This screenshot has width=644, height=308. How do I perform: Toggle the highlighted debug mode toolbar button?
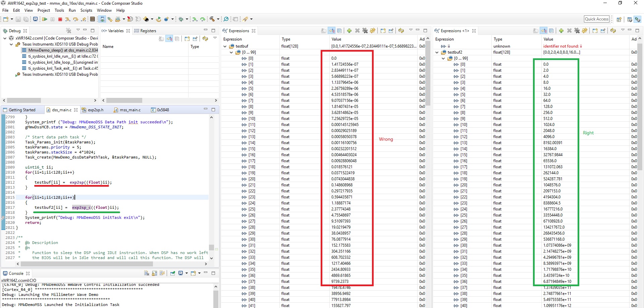[x=102, y=19]
